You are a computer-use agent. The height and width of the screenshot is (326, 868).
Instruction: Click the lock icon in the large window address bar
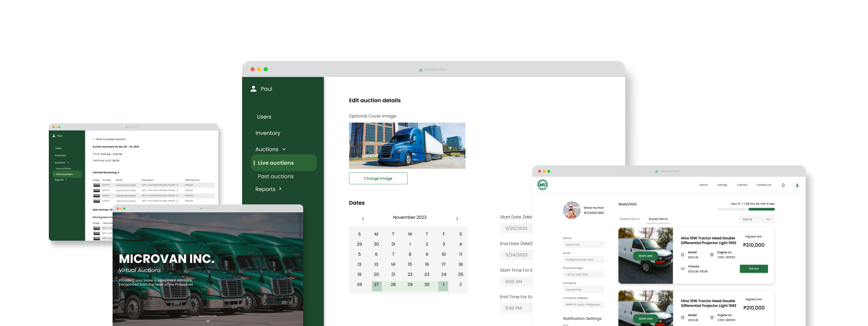421,69
